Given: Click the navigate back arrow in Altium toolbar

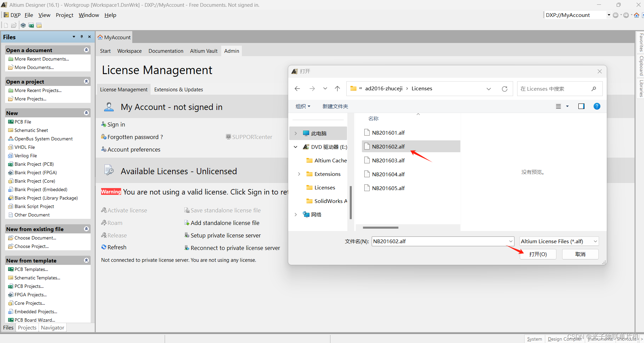Looking at the screenshot, I should coord(616,15).
